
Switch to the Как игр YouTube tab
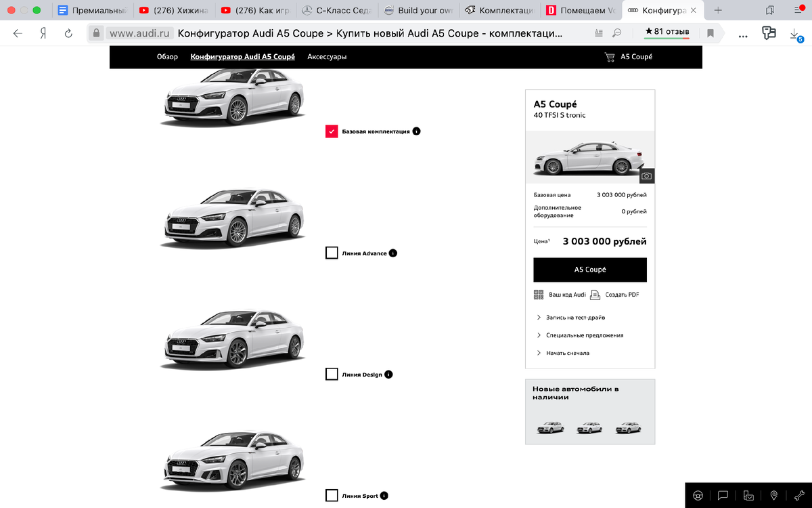254,10
